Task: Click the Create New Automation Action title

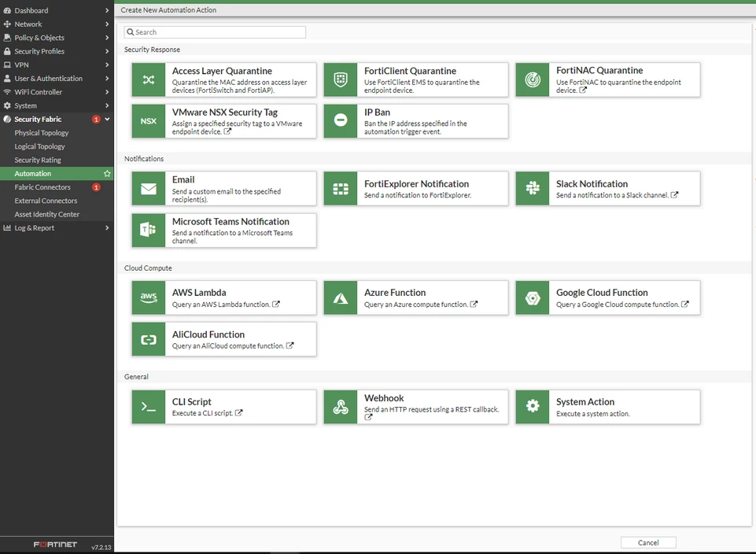Action: tap(168, 9)
